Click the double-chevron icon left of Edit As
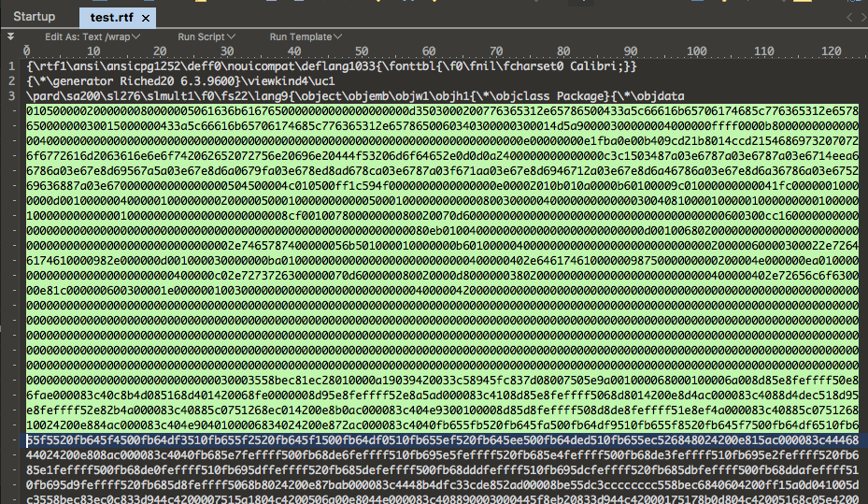The height and width of the screenshot is (504, 868). [11, 36]
